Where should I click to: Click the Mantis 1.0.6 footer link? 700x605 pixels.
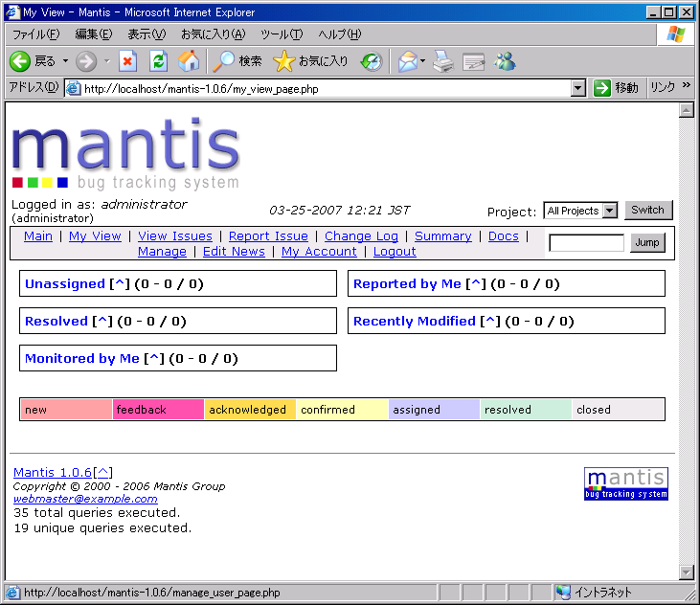[53, 472]
